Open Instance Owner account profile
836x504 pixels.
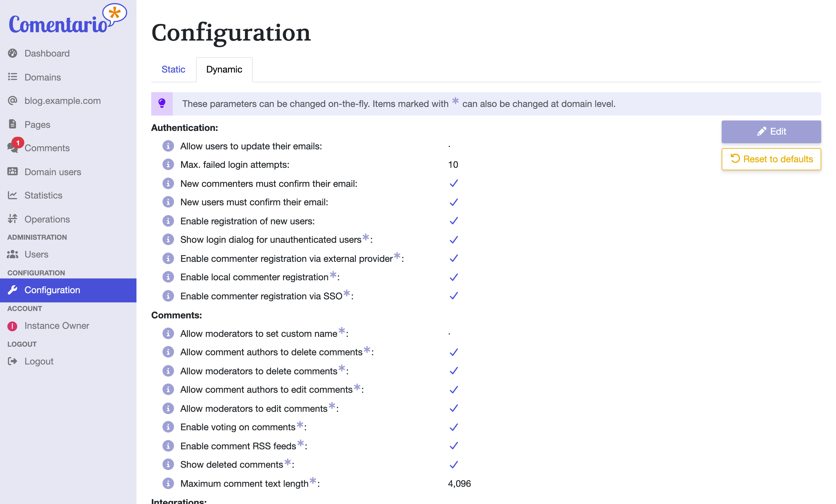[68, 326]
